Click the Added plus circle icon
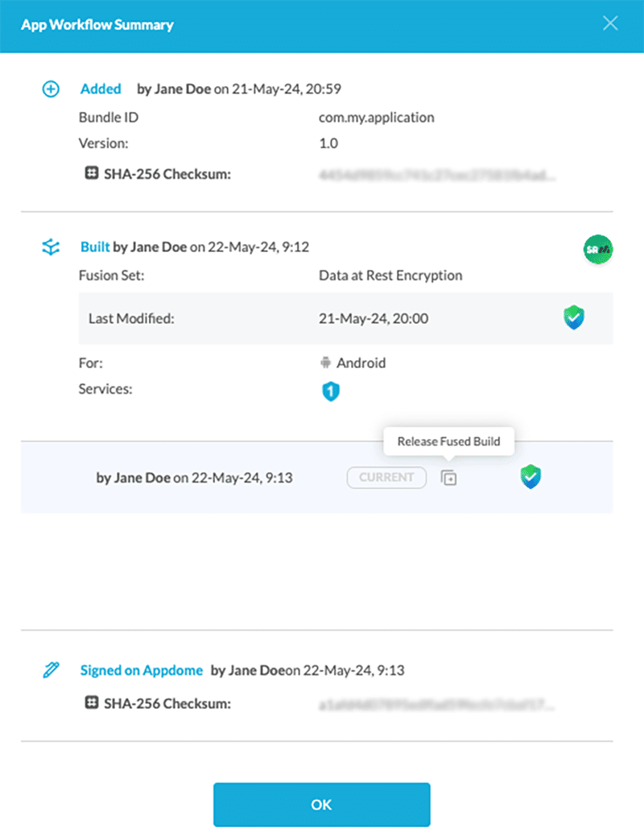Image resolution: width=644 pixels, height=832 pixels. (50, 89)
